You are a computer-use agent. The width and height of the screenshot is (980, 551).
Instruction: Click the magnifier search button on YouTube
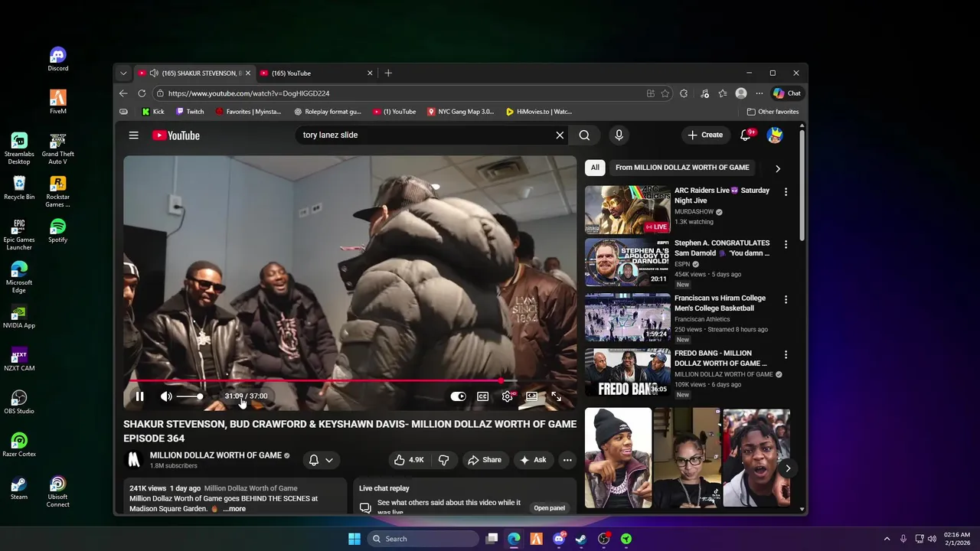coord(584,135)
